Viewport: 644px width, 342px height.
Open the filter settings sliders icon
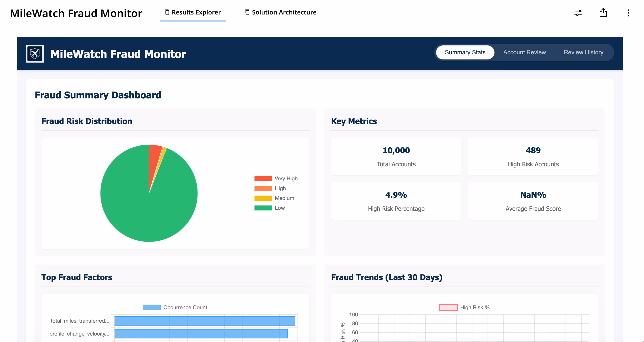[578, 13]
